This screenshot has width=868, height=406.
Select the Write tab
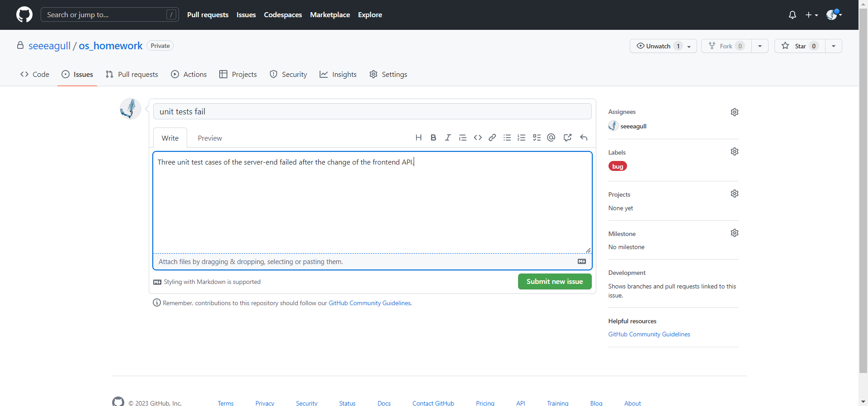coord(170,138)
